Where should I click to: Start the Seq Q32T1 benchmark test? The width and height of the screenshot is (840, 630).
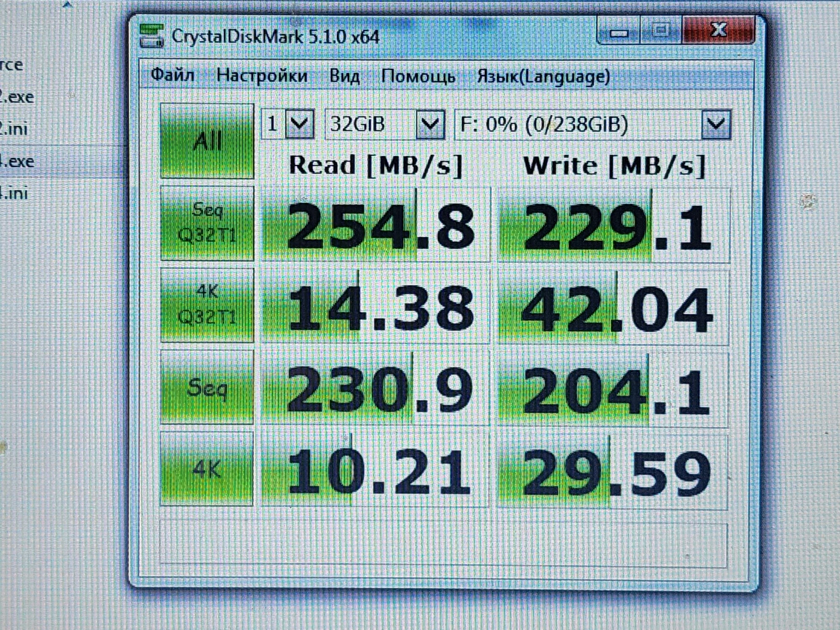(207, 223)
